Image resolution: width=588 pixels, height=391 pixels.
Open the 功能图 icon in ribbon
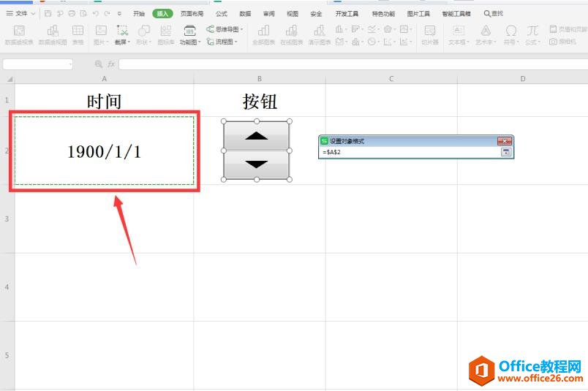(x=189, y=34)
